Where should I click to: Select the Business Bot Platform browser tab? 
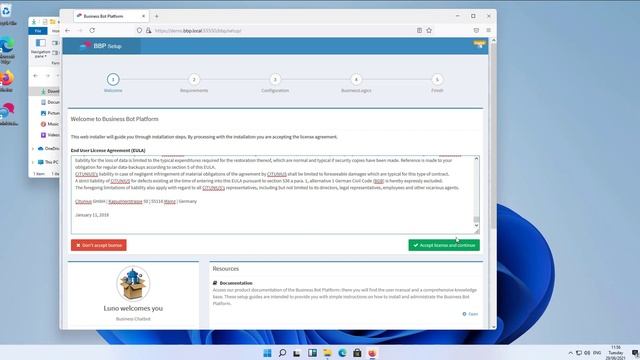point(111,16)
